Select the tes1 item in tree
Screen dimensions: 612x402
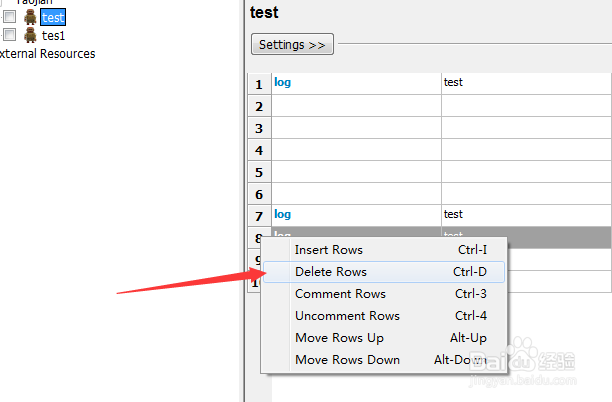point(53,36)
